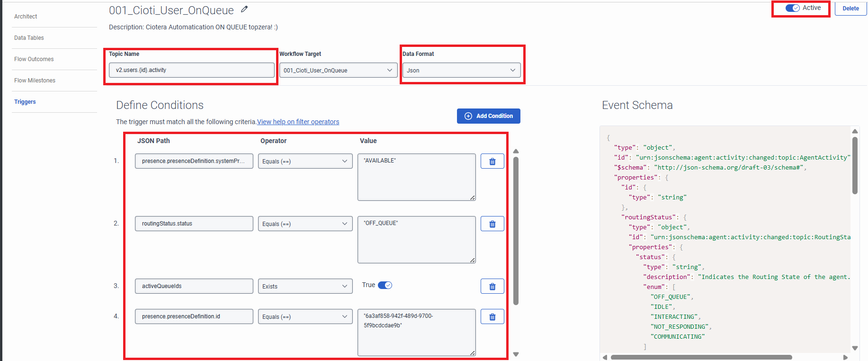
Task: Open the Data Tables menu item
Action: [x=29, y=38]
